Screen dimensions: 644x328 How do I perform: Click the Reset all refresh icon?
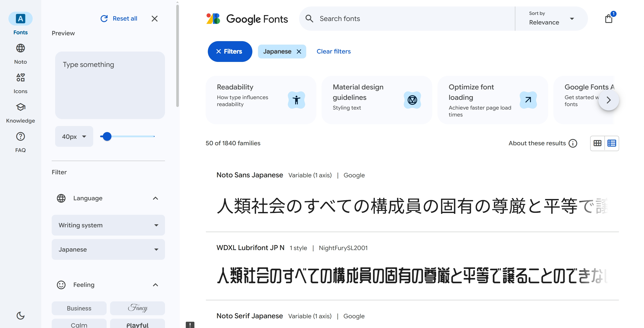coord(104,19)
